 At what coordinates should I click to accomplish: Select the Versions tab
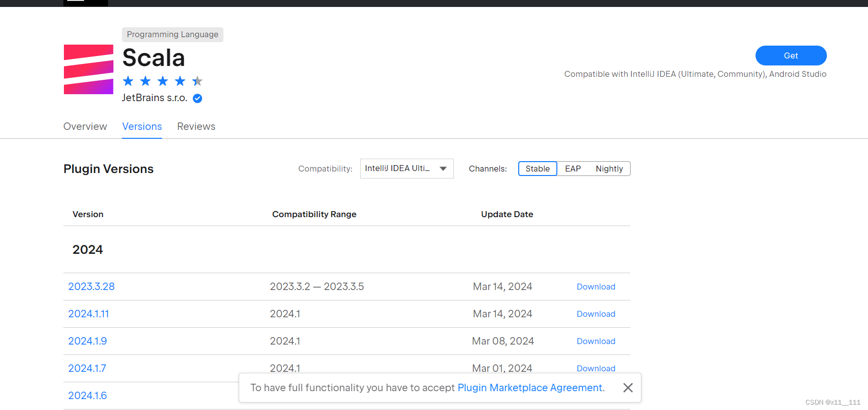coord(142,126)
